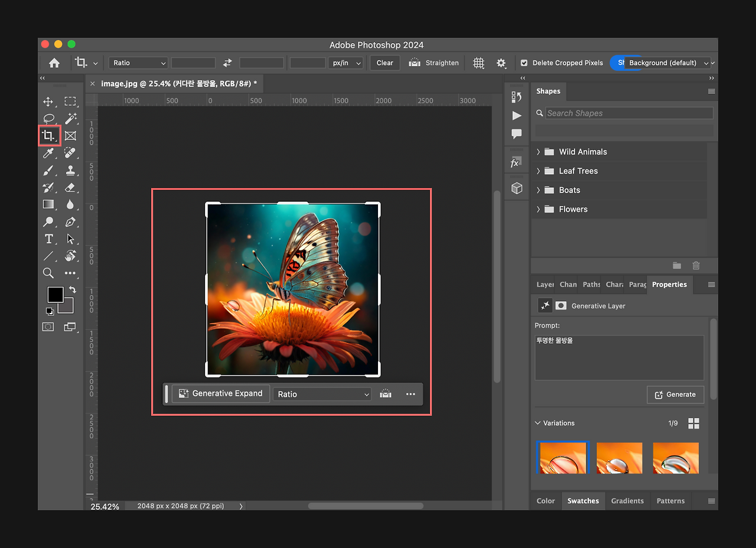Open crop overlay grid options
The image size is (756, 548).
point(478,63)
